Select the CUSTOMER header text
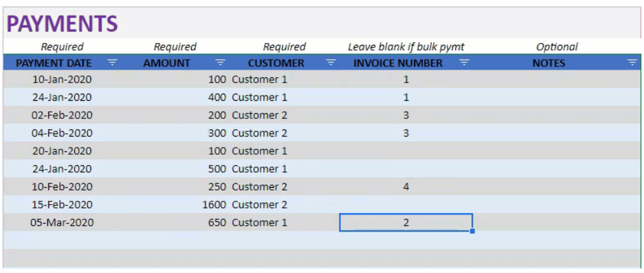 tap(276, 63)
